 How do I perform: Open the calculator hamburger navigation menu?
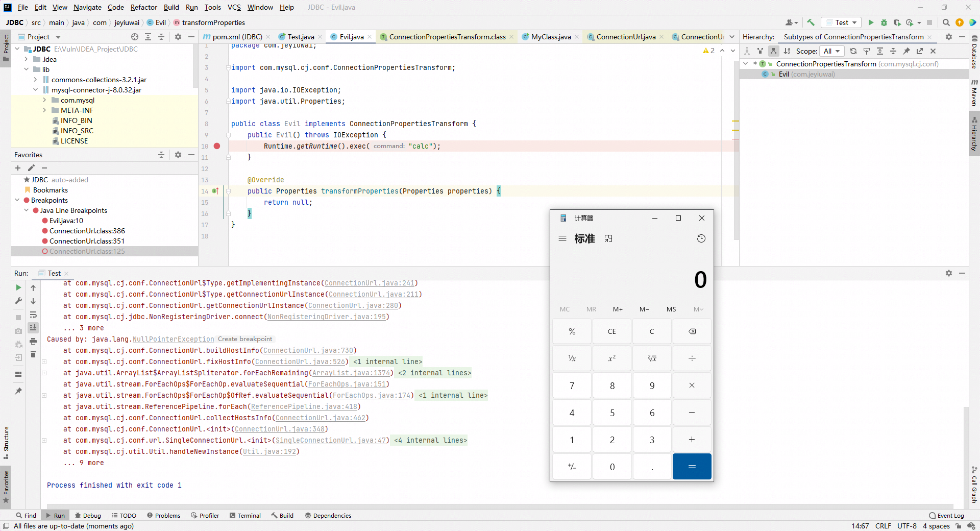pyautogui.click(x=562, y=238)
